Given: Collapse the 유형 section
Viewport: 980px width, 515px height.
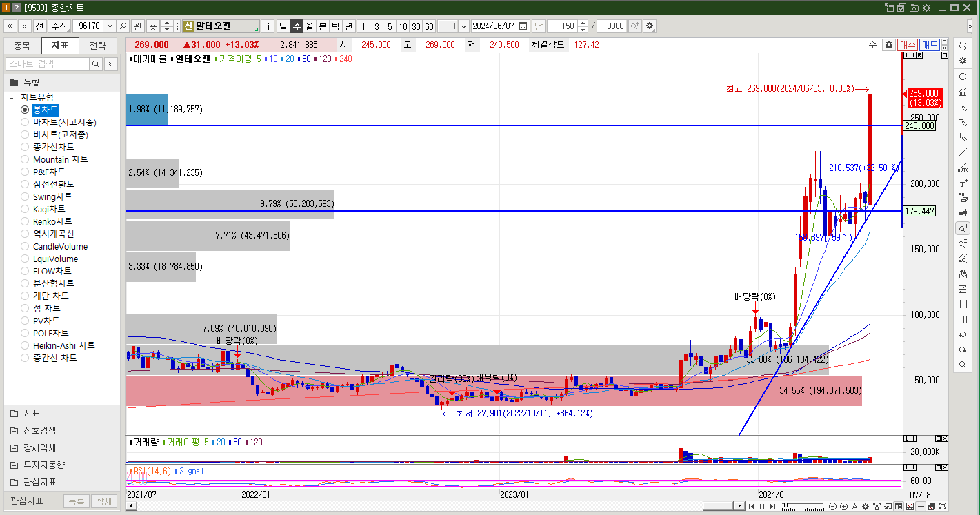Looking at the screenshot, I should tap(14, 81).
